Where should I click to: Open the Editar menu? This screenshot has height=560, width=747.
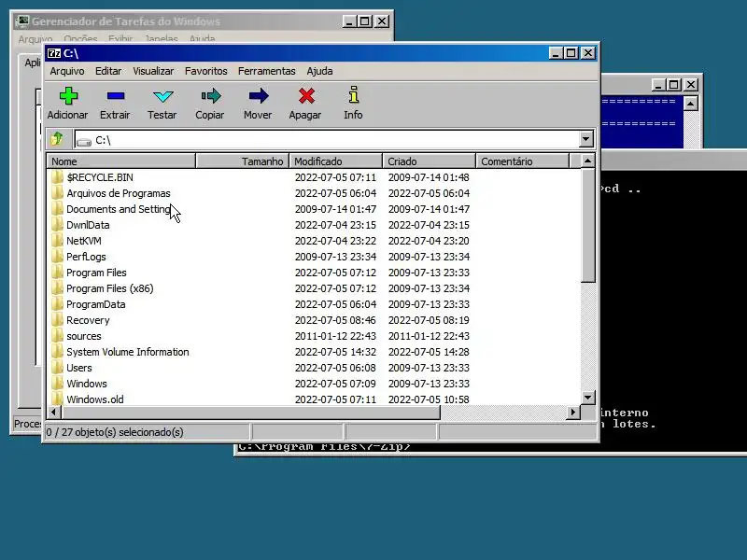click(108, 71)
